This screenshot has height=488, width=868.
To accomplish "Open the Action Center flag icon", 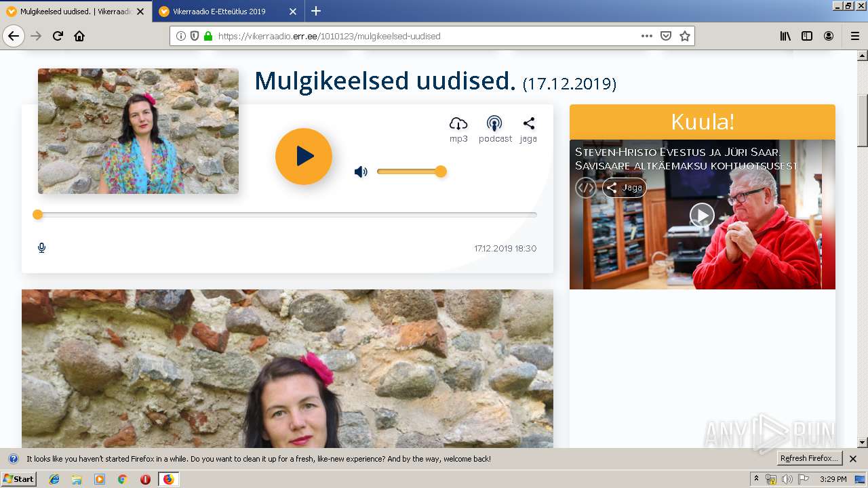I will point(803,479).
